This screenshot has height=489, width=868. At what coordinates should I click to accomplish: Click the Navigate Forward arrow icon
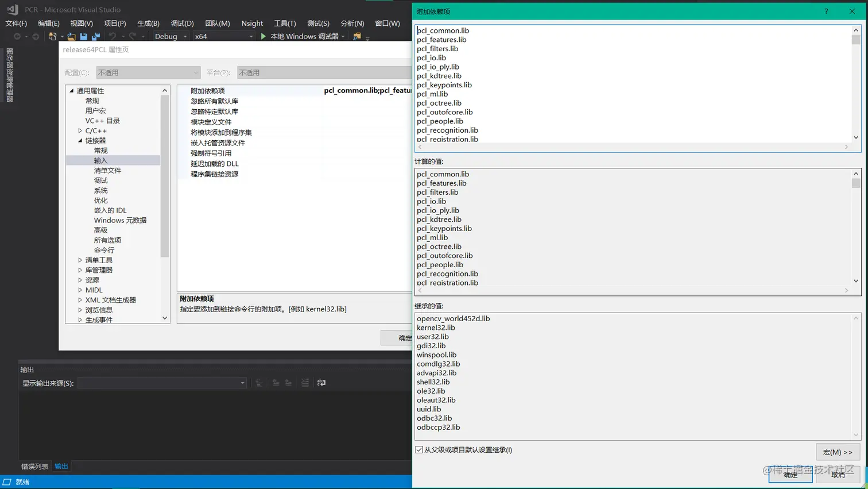36,36
